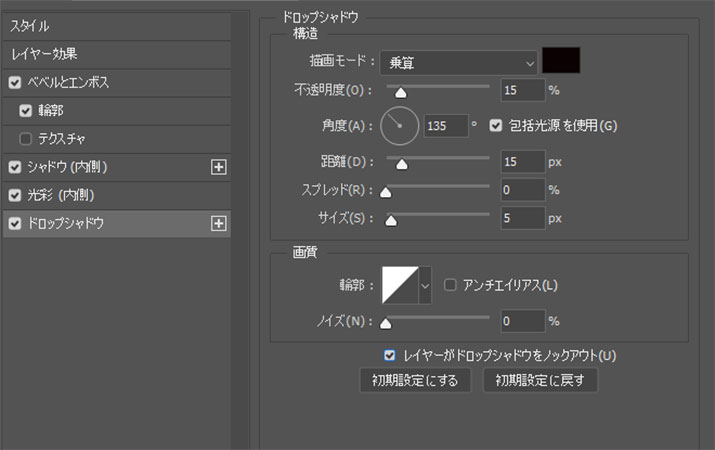Uncheck 包括光源を使用 checkbox

tap(496, 125)
